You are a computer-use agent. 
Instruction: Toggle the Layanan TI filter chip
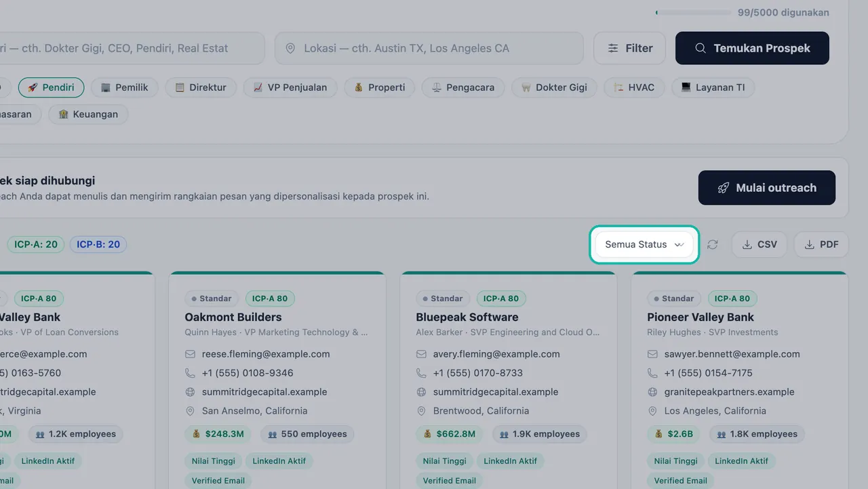(713, 87)
